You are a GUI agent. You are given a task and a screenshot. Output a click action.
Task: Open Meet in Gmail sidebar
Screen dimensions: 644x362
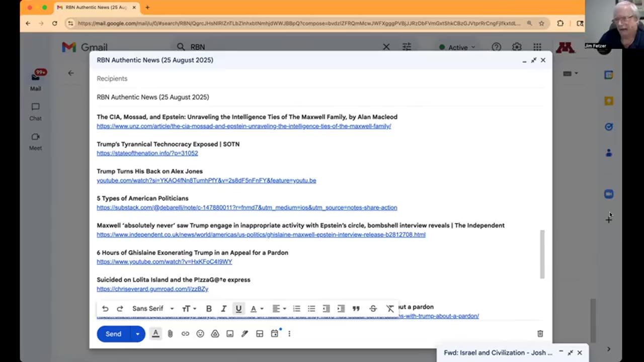[x=35, y=141]
